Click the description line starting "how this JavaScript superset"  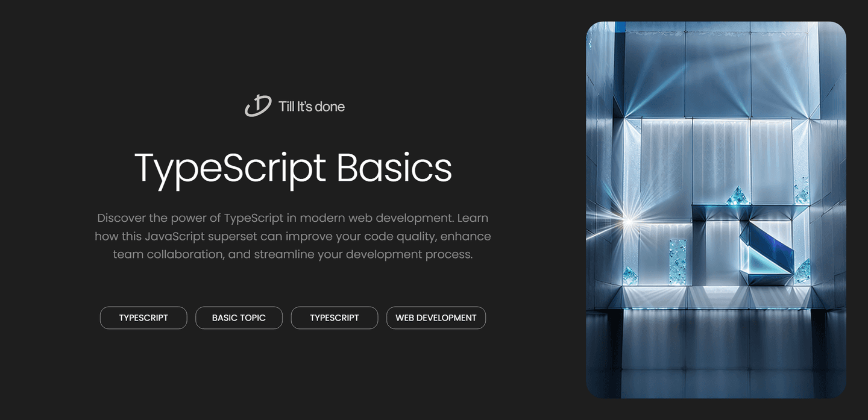click(x=292, y=236)
